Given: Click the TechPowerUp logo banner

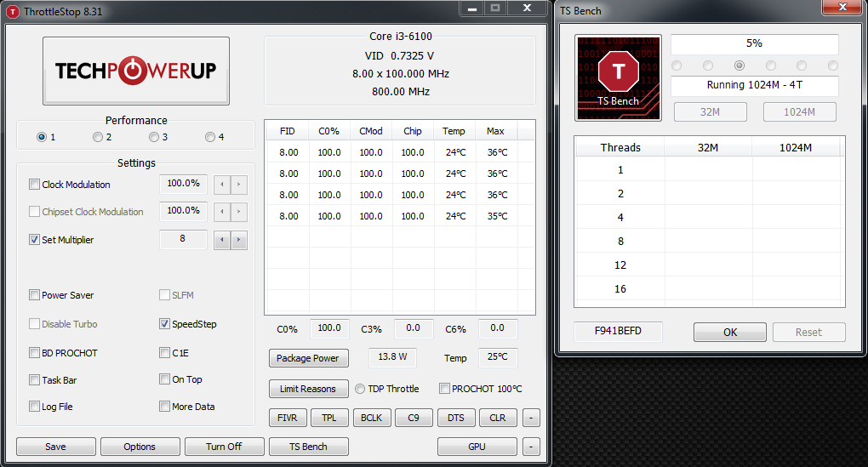Looking at the screenshot, I should pos(136,71).
